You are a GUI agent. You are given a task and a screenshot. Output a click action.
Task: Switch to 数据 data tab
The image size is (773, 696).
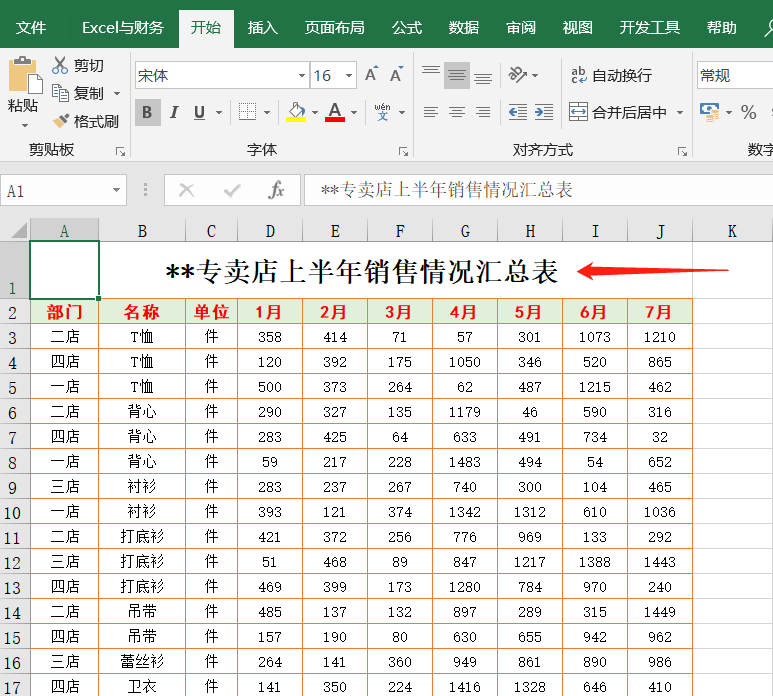click(463, 28)
